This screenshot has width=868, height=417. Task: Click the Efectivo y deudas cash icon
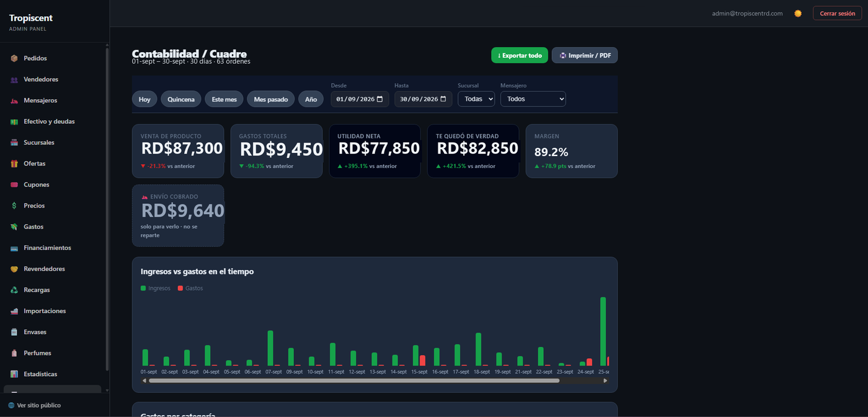(14, 121)
